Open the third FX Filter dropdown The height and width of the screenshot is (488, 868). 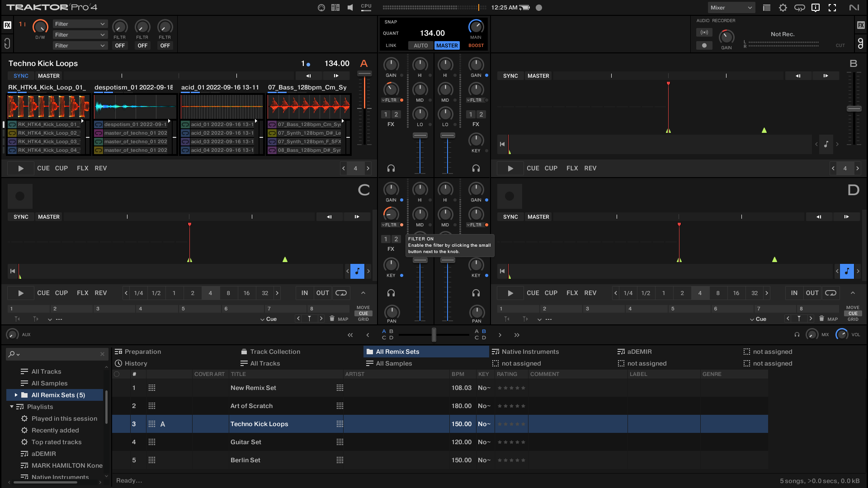80,46
